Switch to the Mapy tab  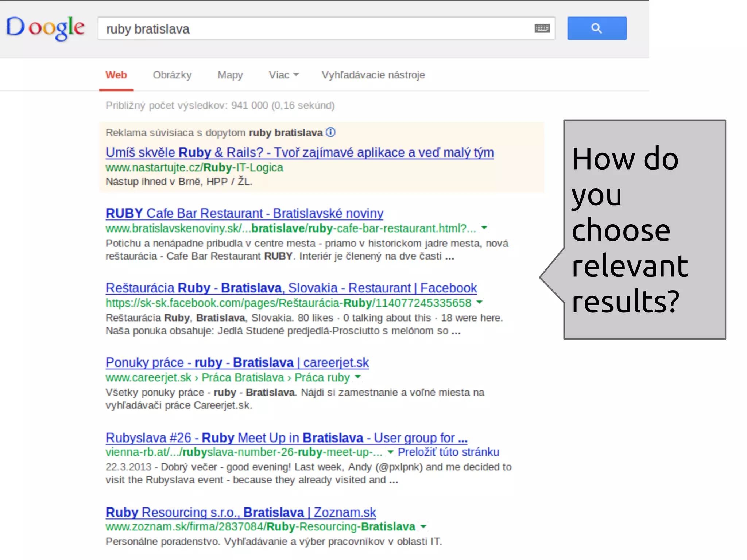click(230, 75)
